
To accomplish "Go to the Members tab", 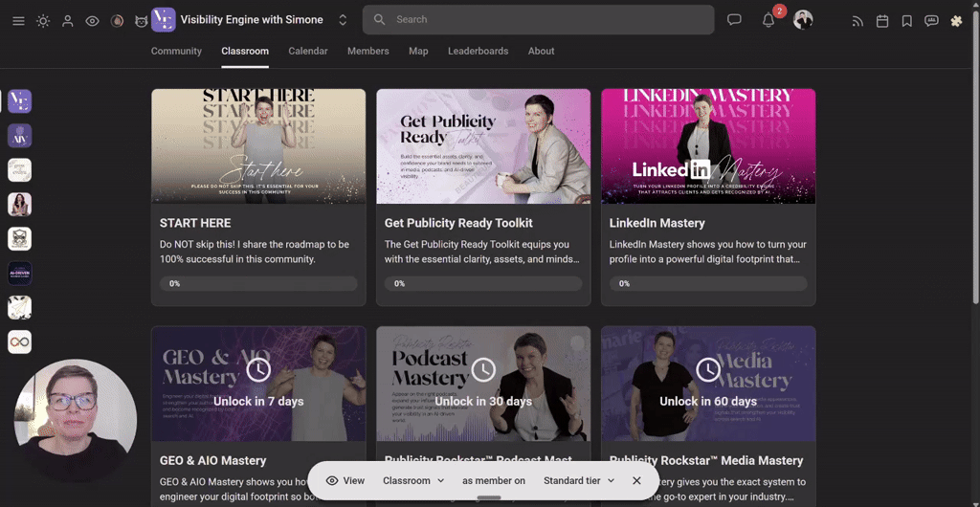I will [x=368, y=52].
